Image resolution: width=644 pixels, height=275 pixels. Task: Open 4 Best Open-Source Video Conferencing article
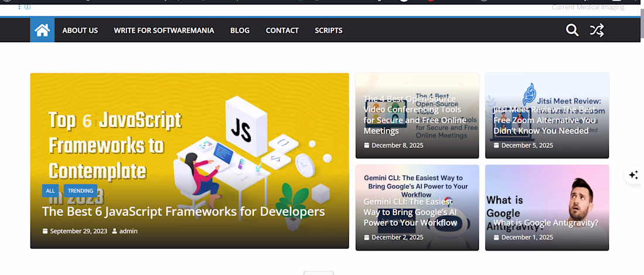(x=415, y=115)
